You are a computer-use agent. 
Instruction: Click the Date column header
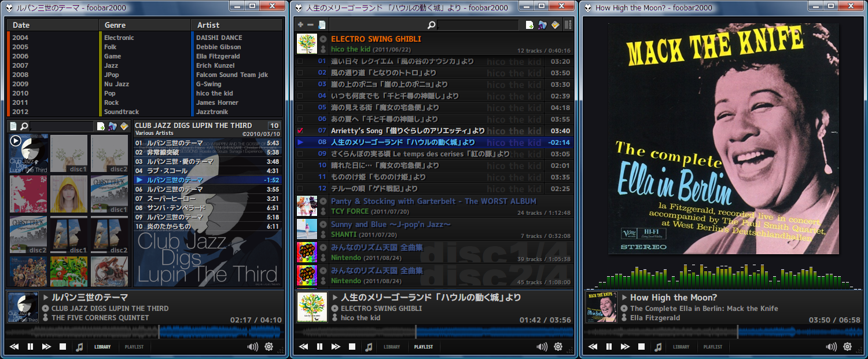point(53,25)
